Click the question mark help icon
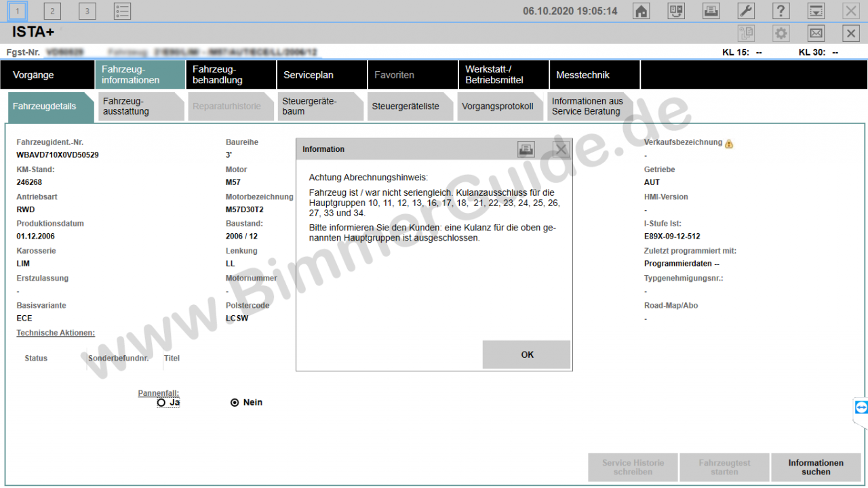 point(781,11)
